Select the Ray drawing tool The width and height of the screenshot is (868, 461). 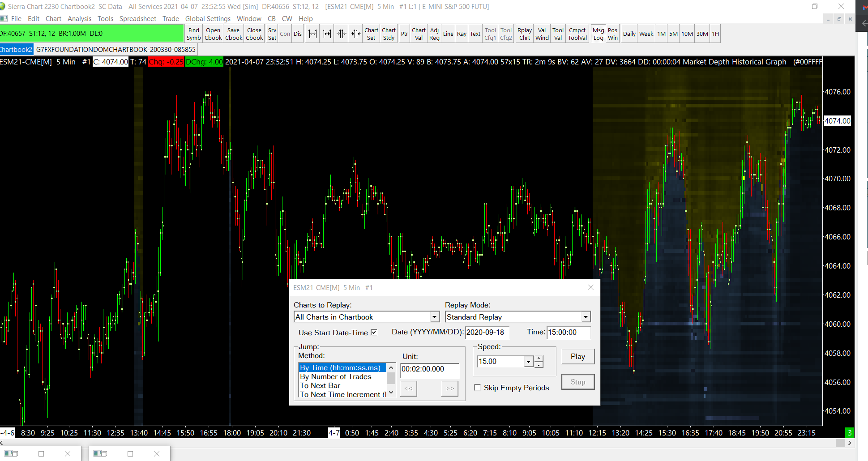point(462,34)
